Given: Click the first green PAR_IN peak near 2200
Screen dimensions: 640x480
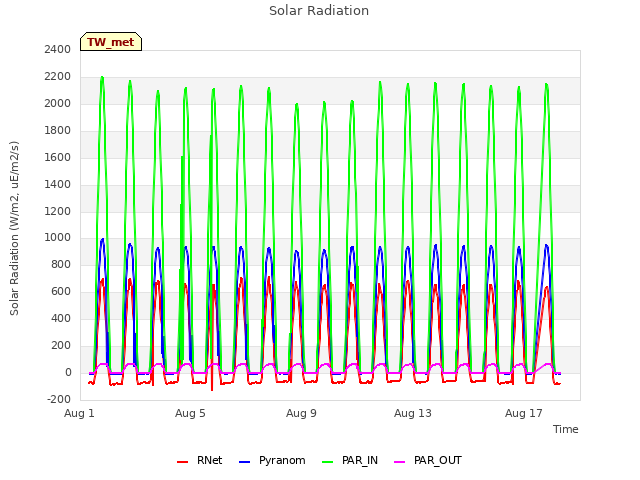Looking at the screenshot, I should (x=102, y=78).
